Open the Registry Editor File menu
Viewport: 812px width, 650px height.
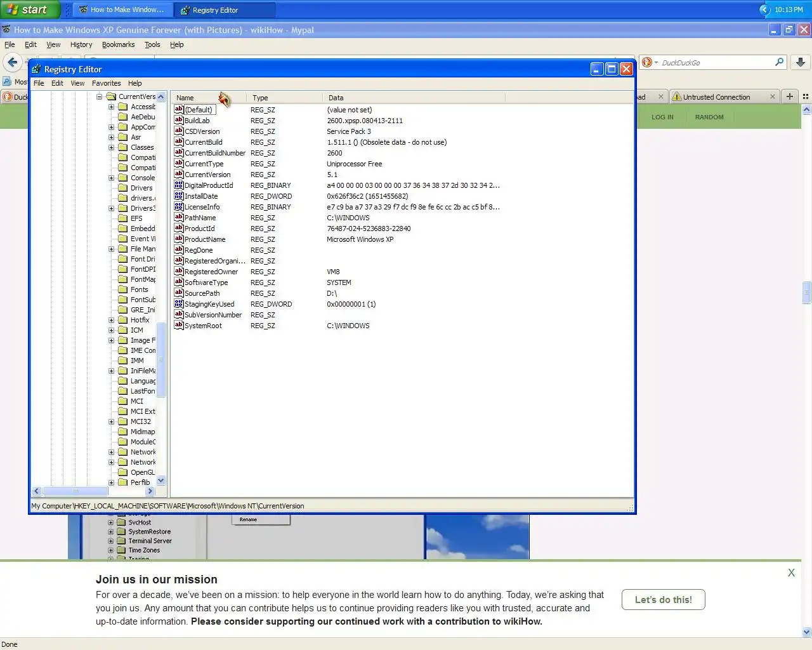[39, 83]
